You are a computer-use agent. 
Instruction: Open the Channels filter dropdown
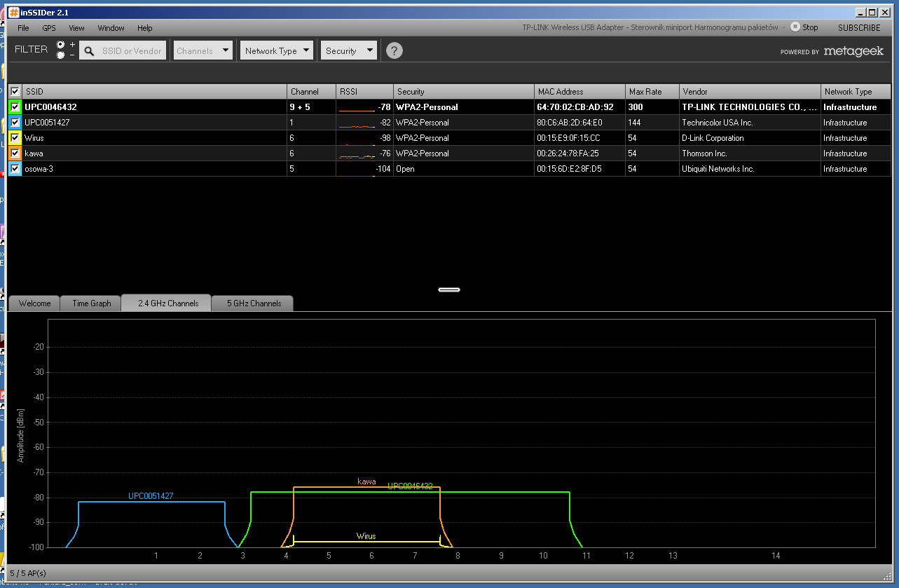[203, 50]
